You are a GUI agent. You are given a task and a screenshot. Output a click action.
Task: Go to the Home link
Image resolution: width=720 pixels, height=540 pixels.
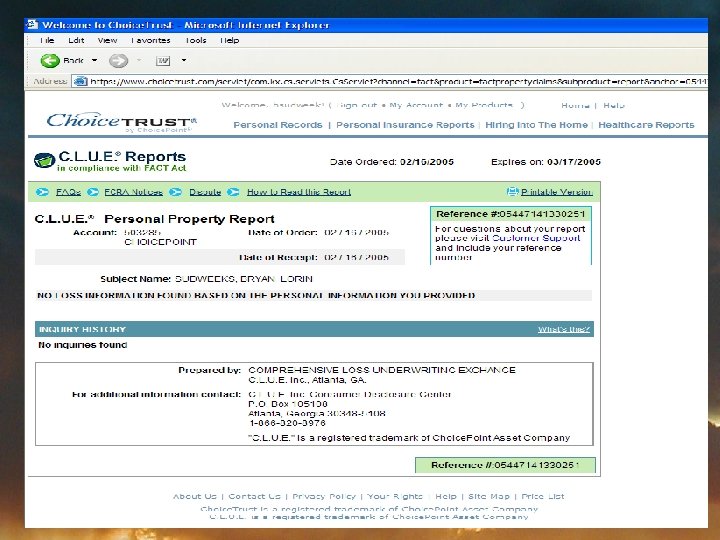pos(575,106)
